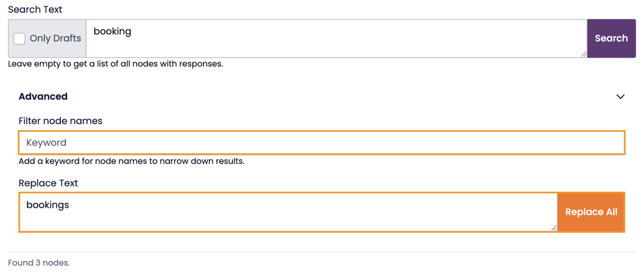Click the Advanced section heading
The width and height of the screenshot is (644, 277).
tap(43, 96)
